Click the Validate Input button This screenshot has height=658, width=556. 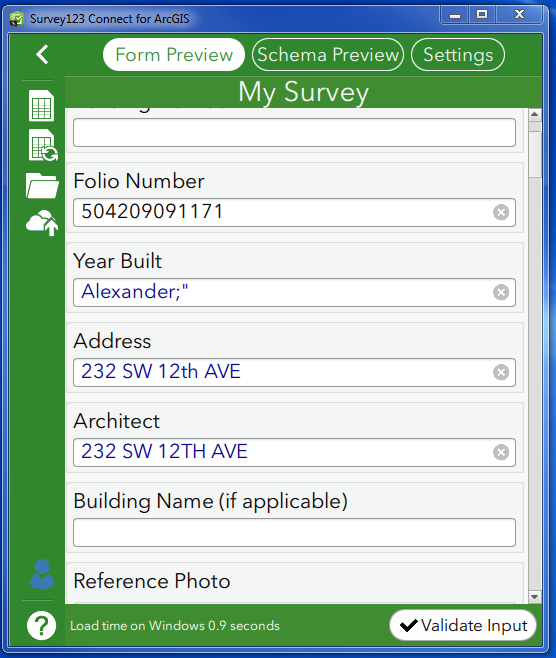tap(463, 625)
